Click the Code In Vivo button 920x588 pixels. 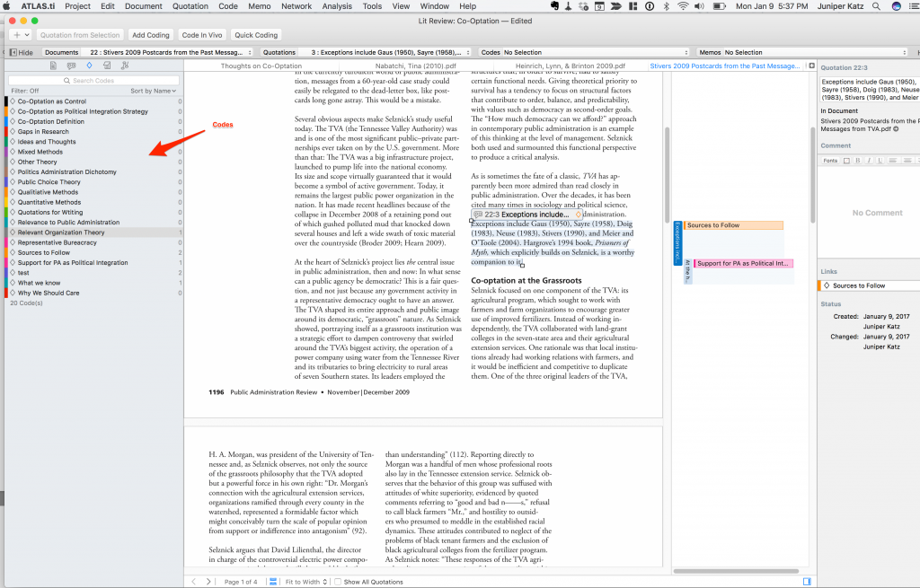202,35
